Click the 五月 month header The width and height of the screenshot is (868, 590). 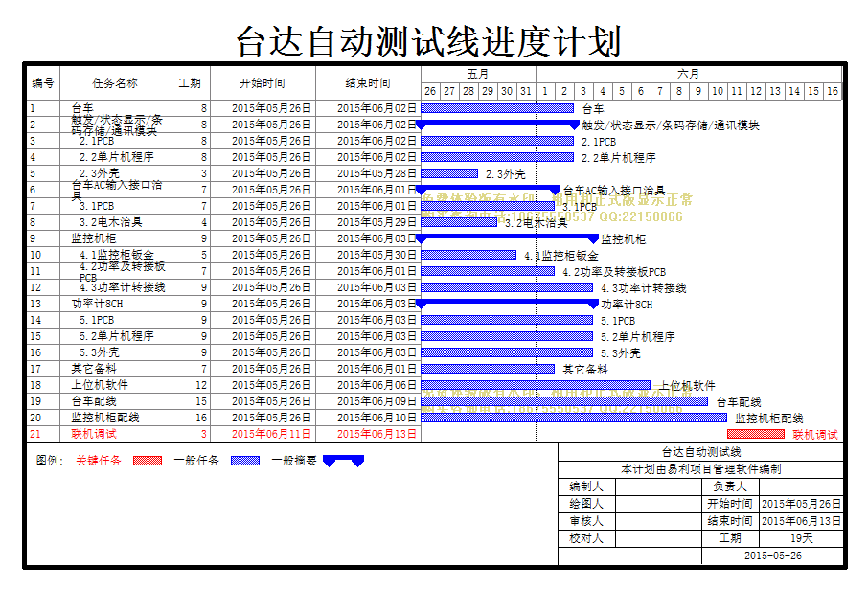click(478, 74)
